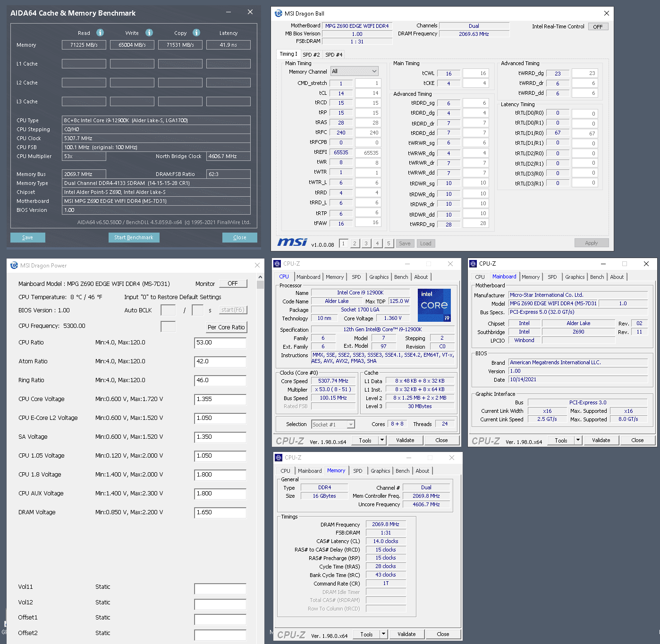Image resolution: width=660 pixels, height=644 pixels.
Task: Select profile 5 button in Dragon Ball
Action: [389, 243]
